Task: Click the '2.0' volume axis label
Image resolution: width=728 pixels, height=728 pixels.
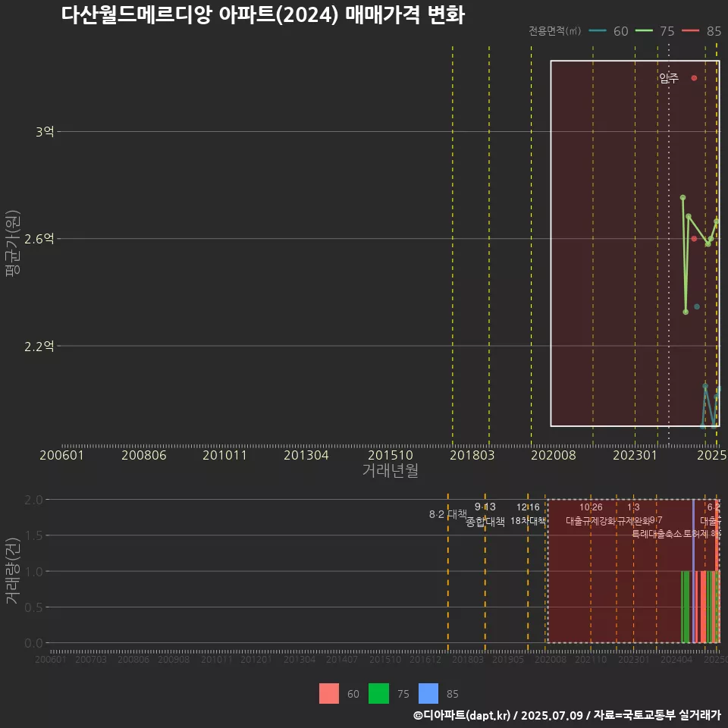Action: coord(33,500)
